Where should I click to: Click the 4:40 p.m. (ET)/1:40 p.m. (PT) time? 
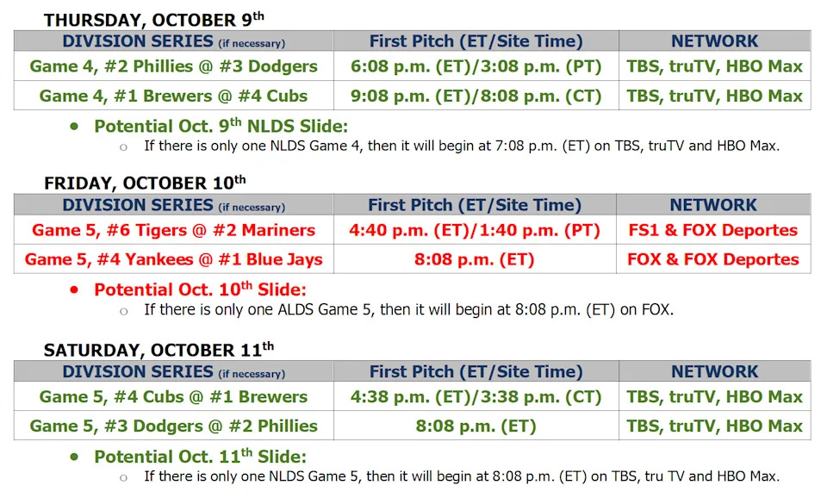click(x=475, y=230)
